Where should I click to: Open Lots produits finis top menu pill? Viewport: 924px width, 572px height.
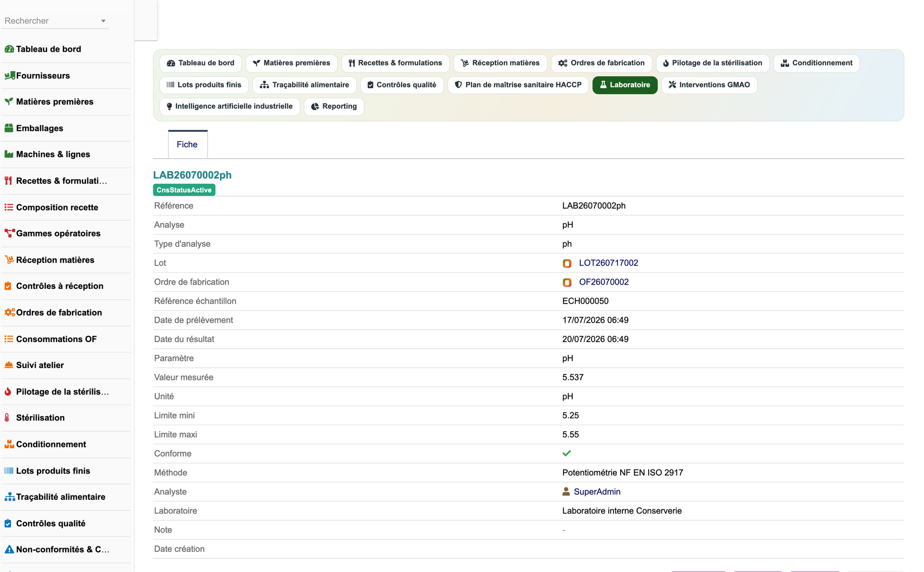coord(204,85)
